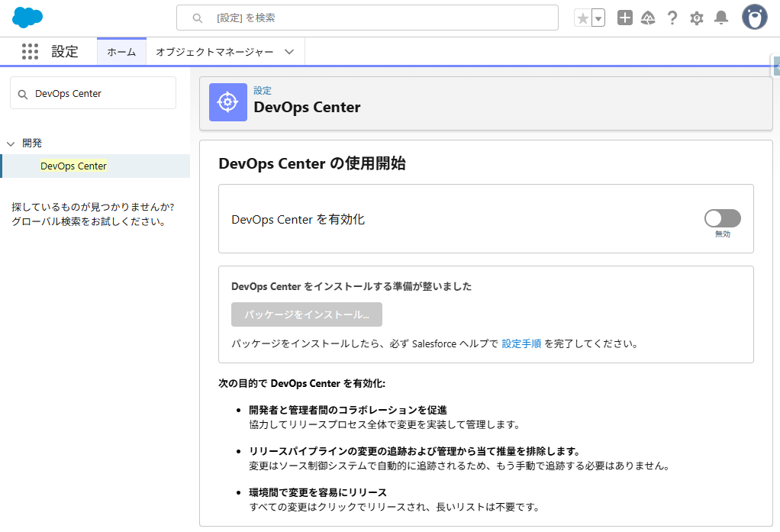Select DevOps Center in the sidebar tree
This screenshot has height=532, width=780.
pos(73,166)
